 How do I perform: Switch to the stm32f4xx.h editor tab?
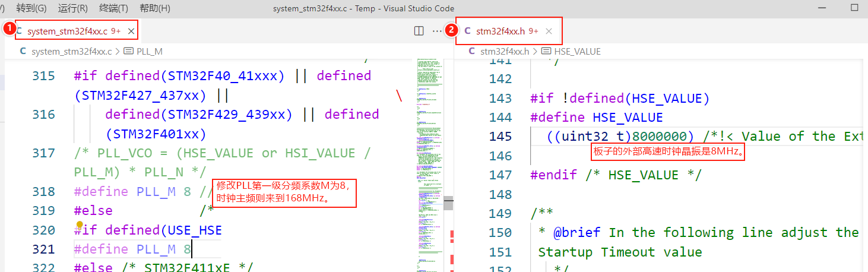[x=500, y=31]
